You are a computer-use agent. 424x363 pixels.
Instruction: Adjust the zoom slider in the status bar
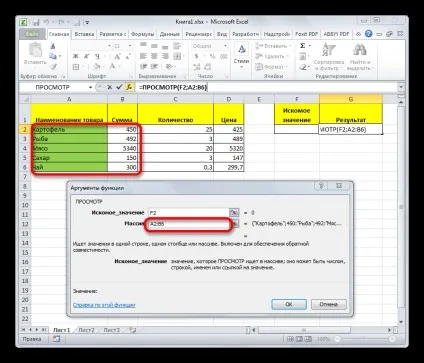pos(364,339)
